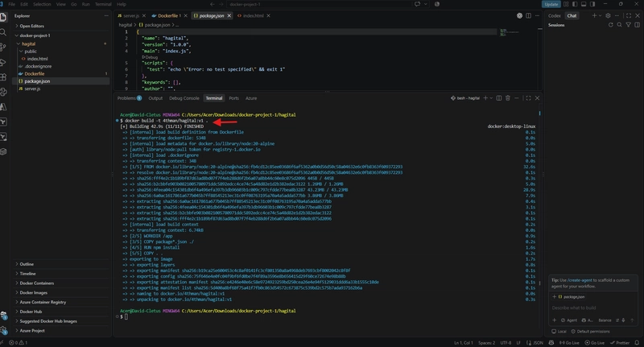Click the voice microphone icon in chat

[623, 320]
